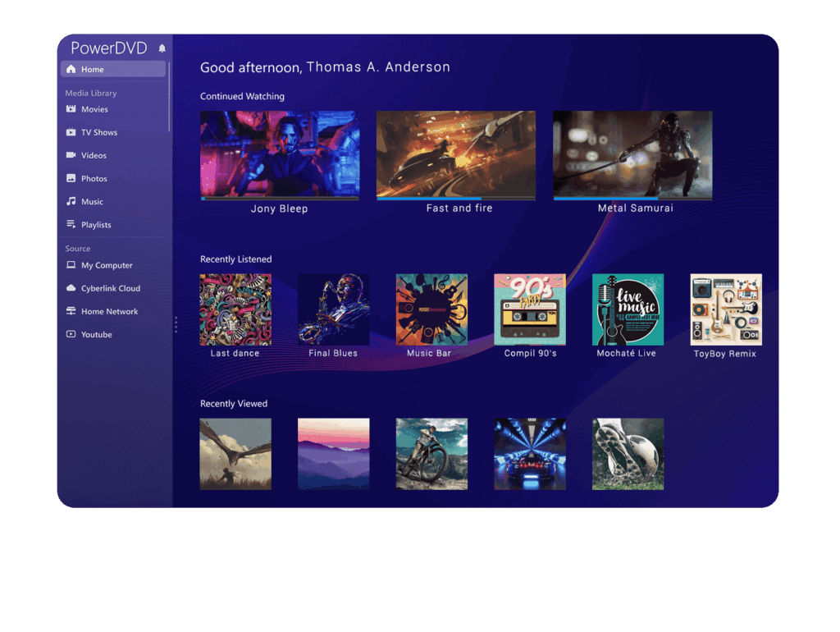
Task: View the soccer ball photo thumbnail
Action: pyautogui.click(x=628, y=454)
